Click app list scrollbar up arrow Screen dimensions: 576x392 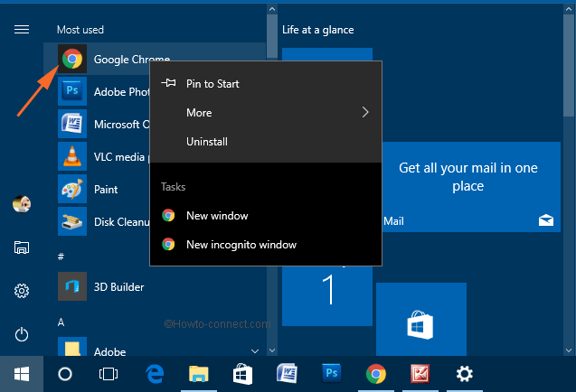(272, 9)
